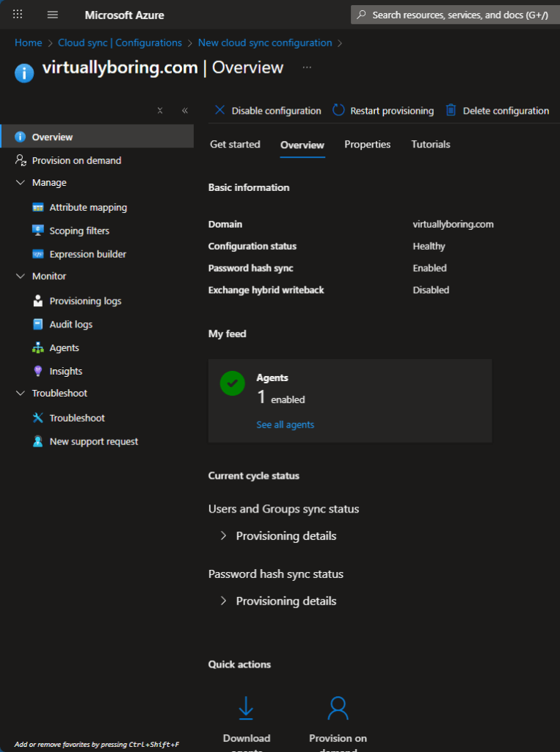The width and height of the screenshot is (560, 752).
Task: Collapse the Troubleshoot section chevron
Action: 20,394
